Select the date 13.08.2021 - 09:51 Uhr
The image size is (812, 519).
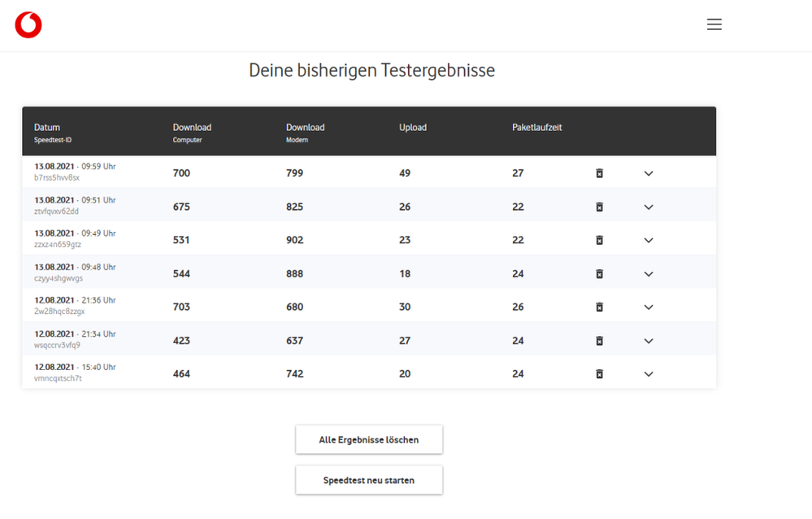(75, 200)
